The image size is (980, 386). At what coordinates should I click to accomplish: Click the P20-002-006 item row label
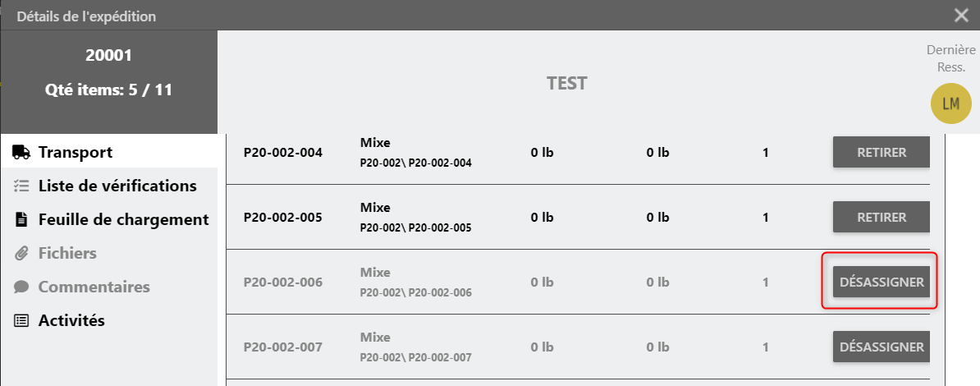coord(283,282)
